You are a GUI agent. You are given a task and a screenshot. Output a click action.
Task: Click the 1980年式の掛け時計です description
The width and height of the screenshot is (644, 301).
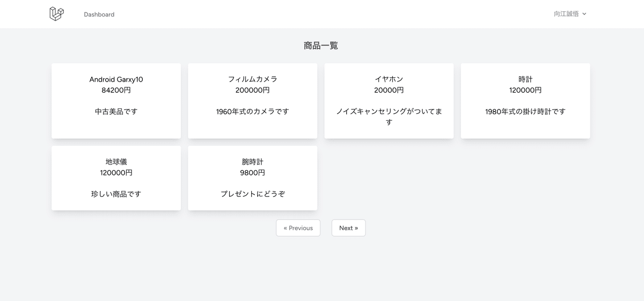coord(525,112)
